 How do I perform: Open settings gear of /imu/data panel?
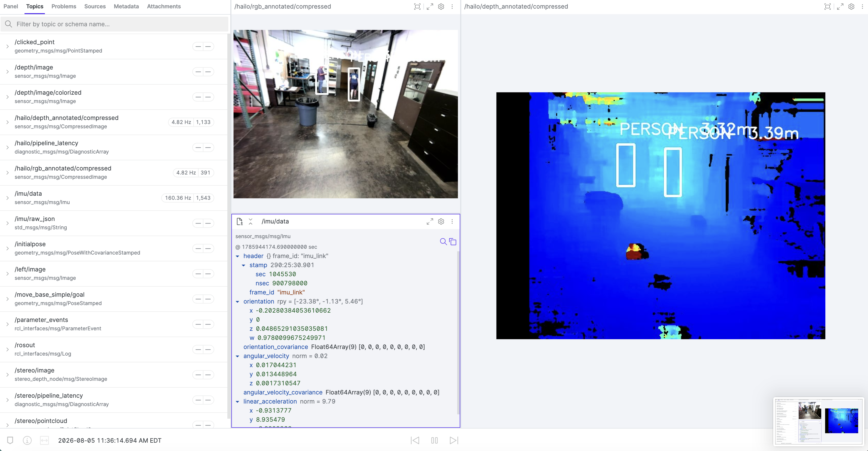pos(441,221)
